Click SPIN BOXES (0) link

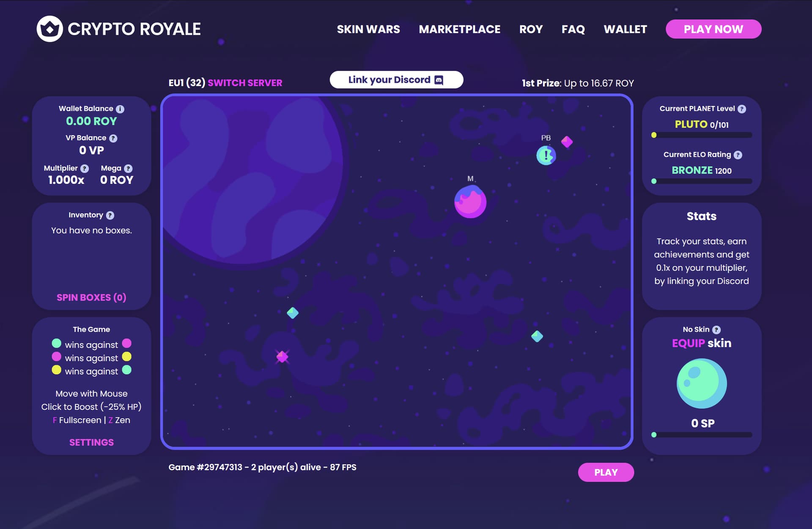tap(91, 297)
